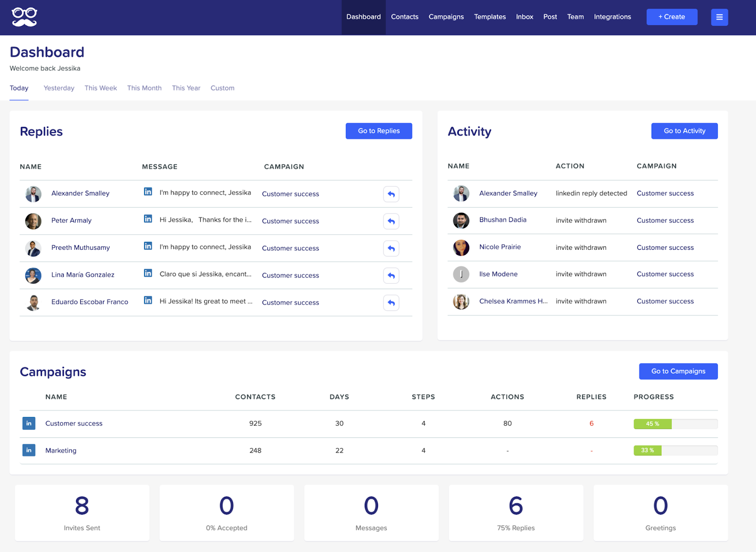Image resolution: width=756 pixels, height=552 pixels.
Task: Click the Go to Campaigns button
Action: pos(678,371)
